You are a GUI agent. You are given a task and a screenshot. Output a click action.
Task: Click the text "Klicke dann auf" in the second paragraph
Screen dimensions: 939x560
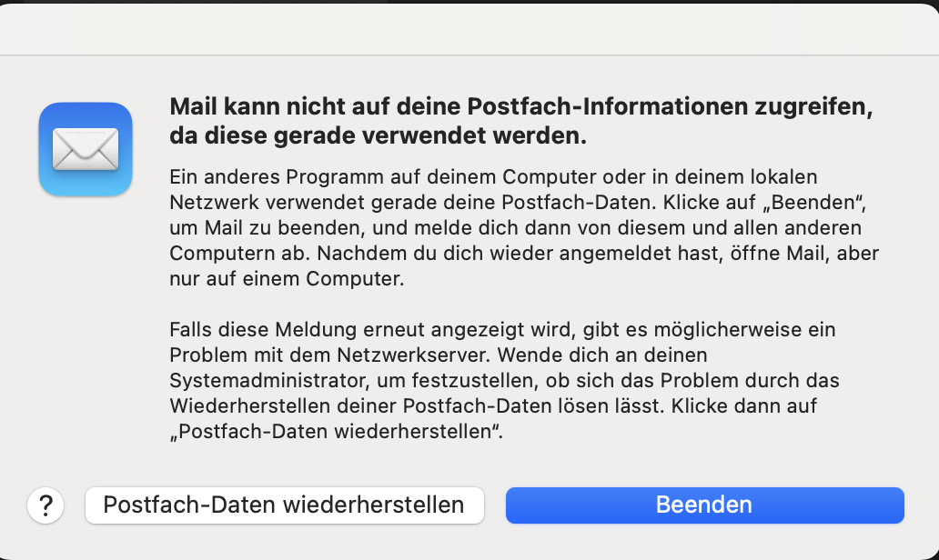(x=754, y=405)
